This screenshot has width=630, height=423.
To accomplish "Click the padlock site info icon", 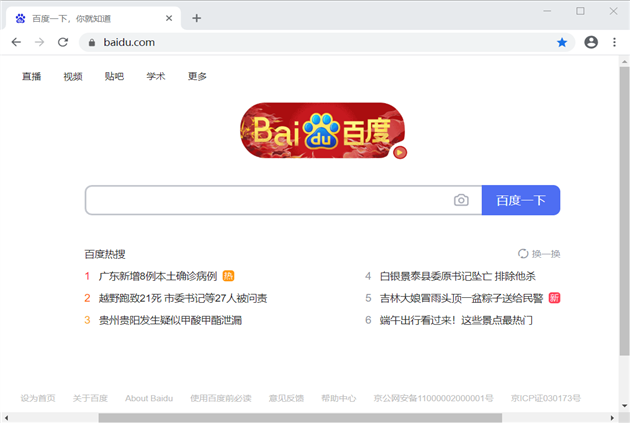I will 92,43.
